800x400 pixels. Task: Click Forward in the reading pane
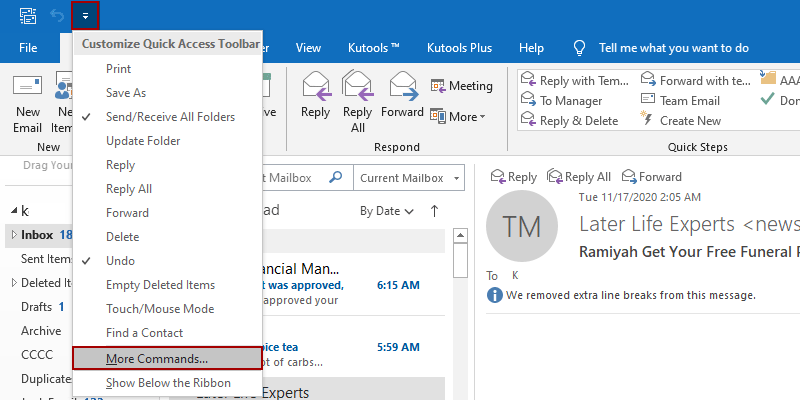[652, 177]
